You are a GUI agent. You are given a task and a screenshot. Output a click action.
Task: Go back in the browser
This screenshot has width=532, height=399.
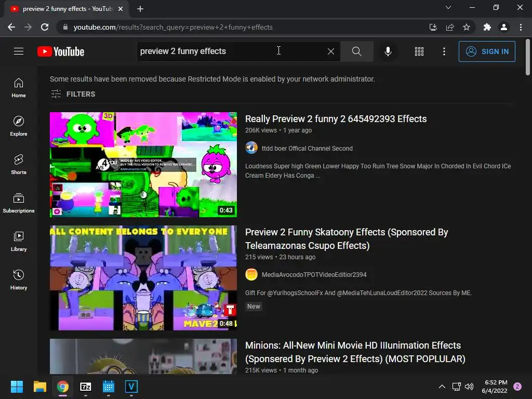[11, 27]
